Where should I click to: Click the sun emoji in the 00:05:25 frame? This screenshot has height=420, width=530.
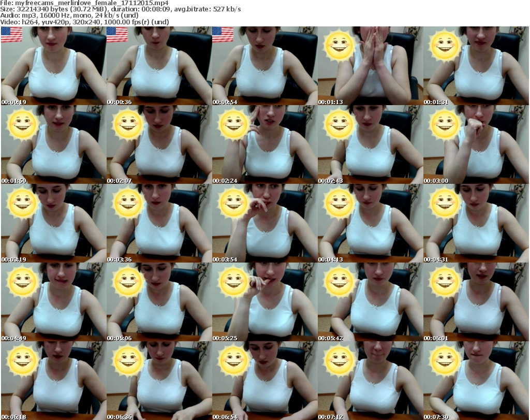[x=233, y=282]
